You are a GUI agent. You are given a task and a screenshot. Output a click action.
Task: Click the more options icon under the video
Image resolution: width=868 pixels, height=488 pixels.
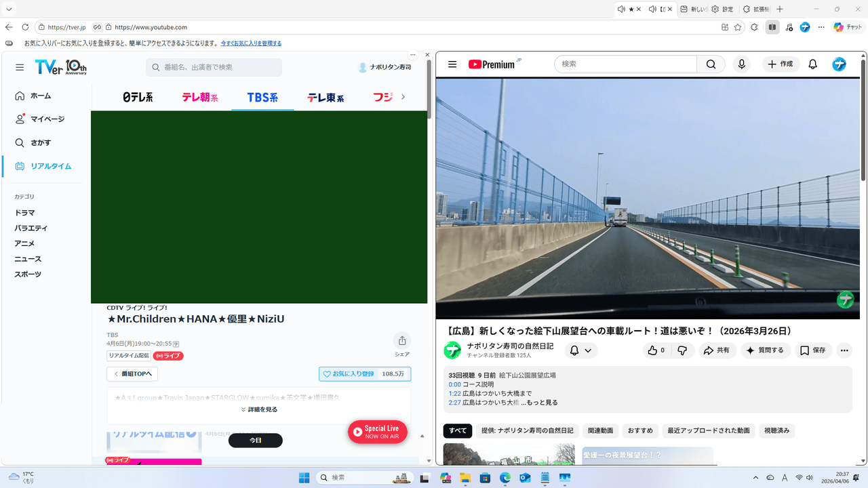[844, 350]
